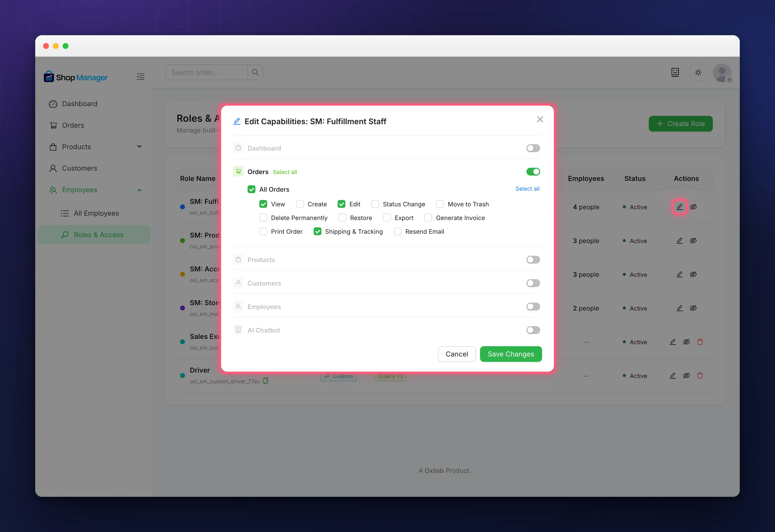Click edit pencil in the 3 people SM: Prod row
The height and width of the screenshot is (532, 775).
click(679, 241)
